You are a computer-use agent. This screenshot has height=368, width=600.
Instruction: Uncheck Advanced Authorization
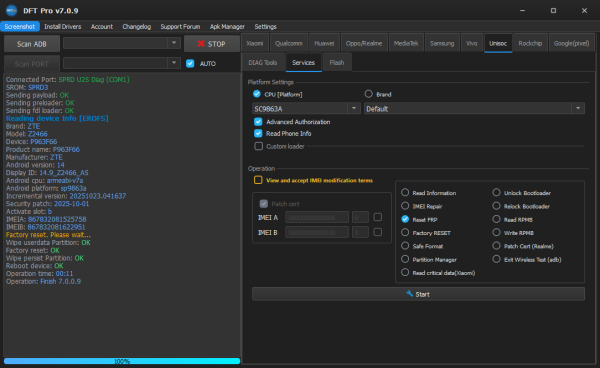(258, 122)
